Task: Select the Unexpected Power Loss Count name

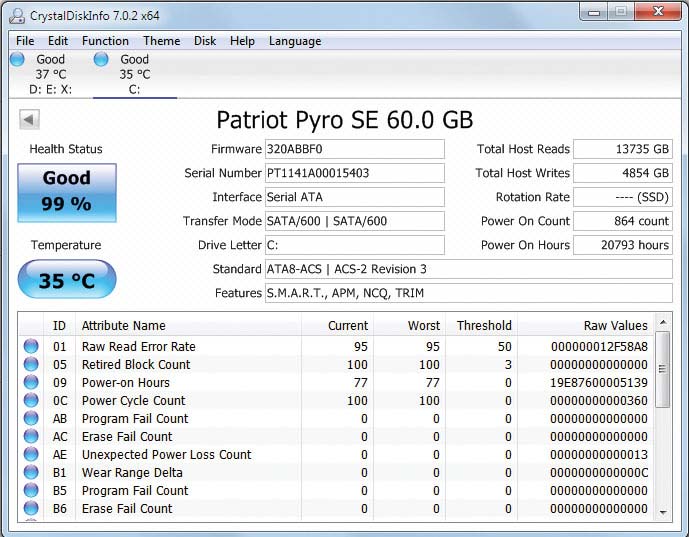Action: click(167, 455)
